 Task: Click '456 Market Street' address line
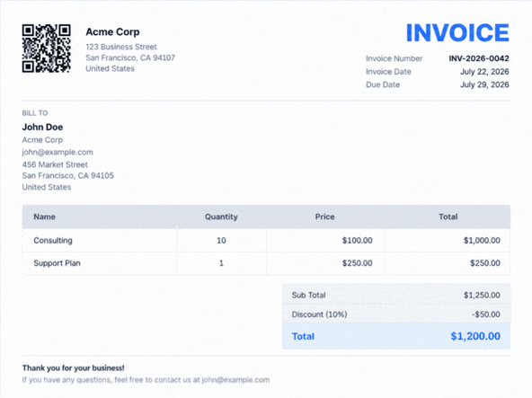[x=55, y=164]
